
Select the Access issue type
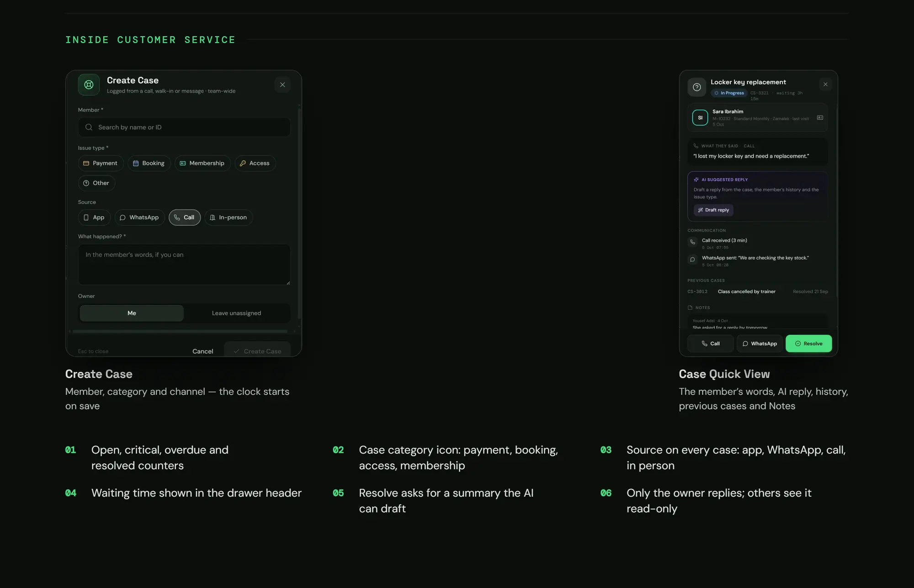coord(255,163)
